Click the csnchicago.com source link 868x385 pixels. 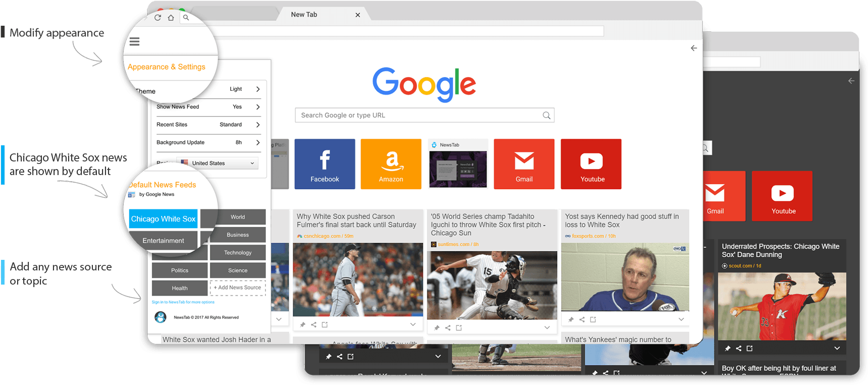[x=325, y=236]
